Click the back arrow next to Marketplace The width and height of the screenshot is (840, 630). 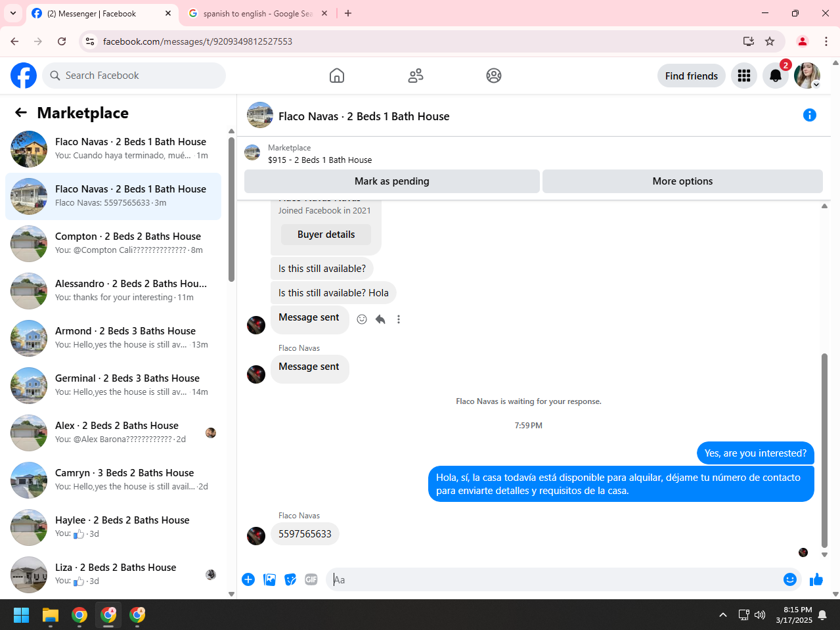click(x=21, y=112)
